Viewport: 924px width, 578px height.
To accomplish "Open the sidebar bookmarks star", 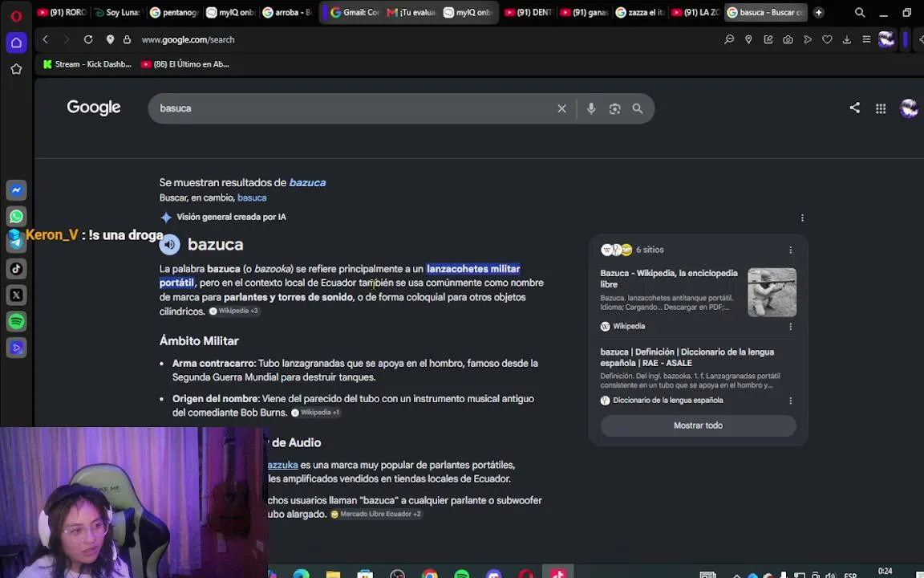I will (x=17, y=69).
